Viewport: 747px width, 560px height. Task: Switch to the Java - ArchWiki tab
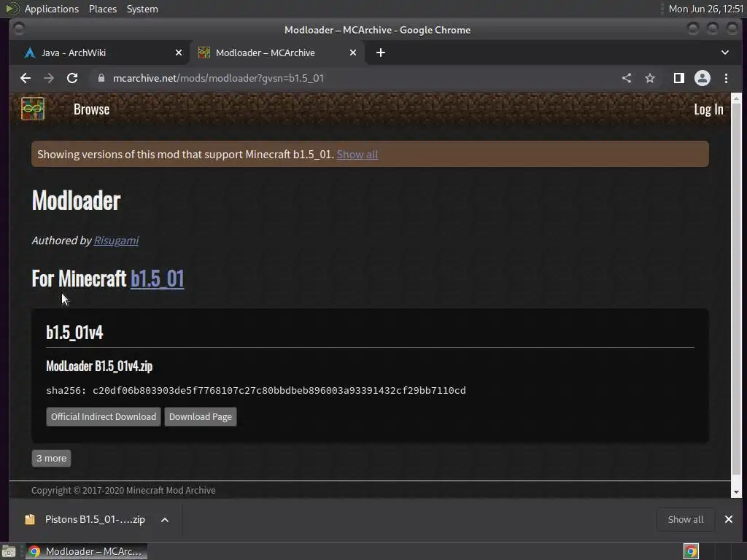(x=100, y=52)
